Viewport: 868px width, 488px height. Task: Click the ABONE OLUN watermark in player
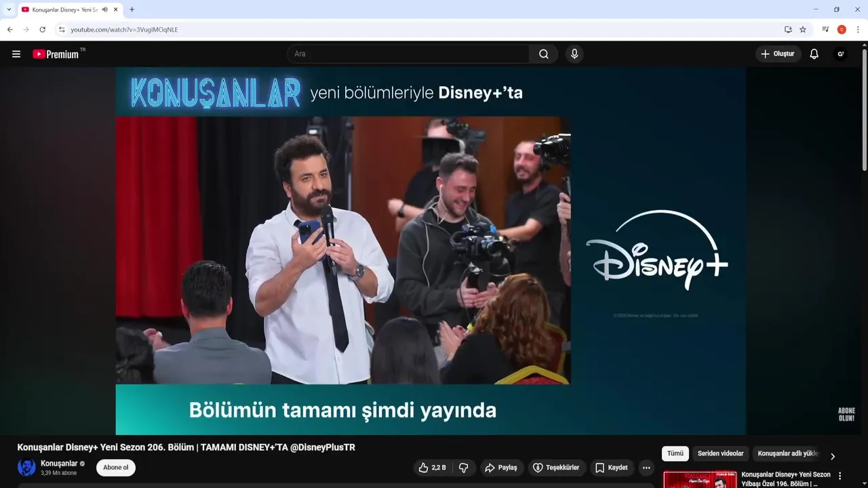(846, 414)
